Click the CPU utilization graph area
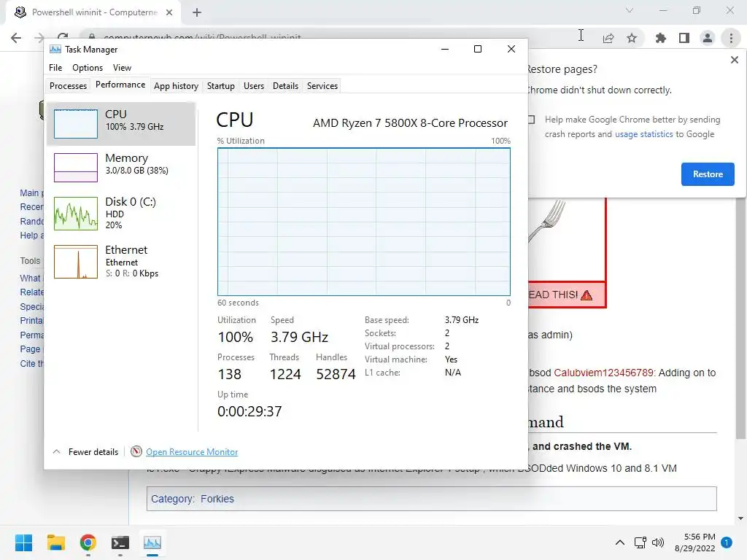The height and width of the screenshot is (560, 747). click(364, 222)
